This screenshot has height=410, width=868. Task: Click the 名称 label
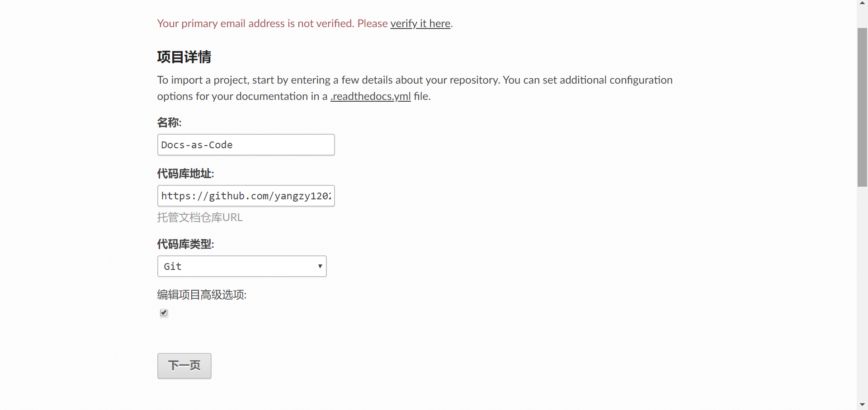(169, 123)
